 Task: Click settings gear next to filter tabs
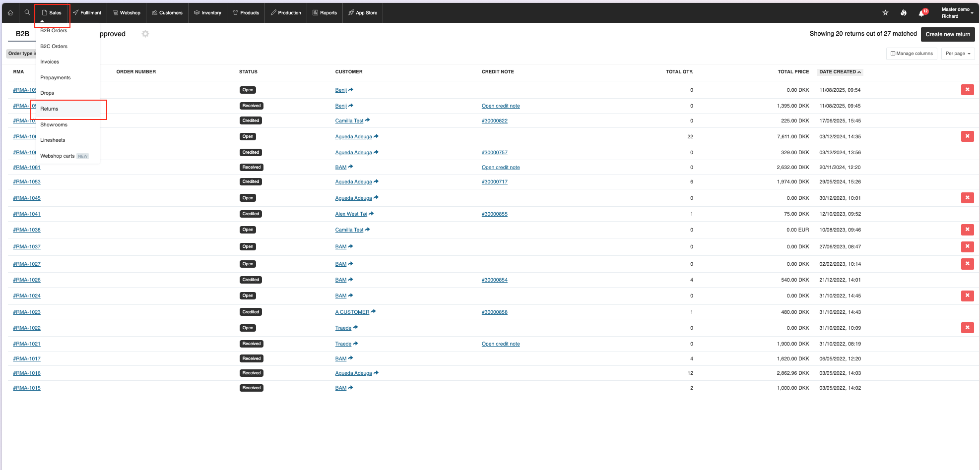point(145,34)
